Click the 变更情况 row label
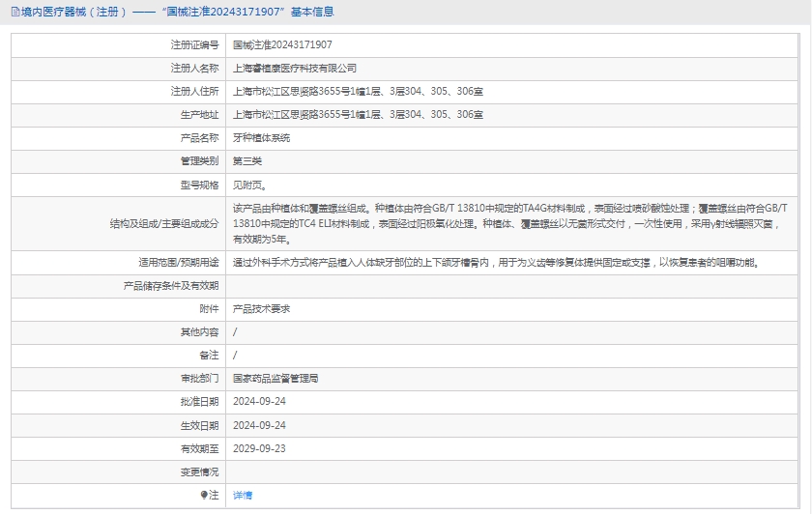Image resolution: width=812 pixels, height=514 pixels. [199, 471]
